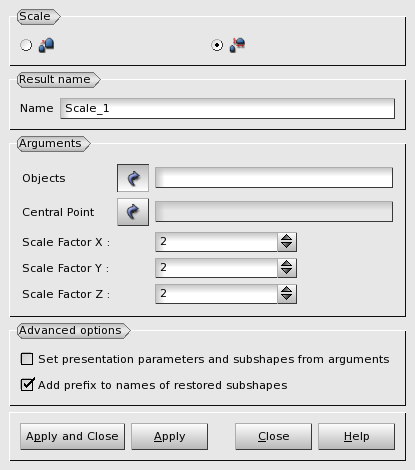Uncheck Add prefix to names of restored subshapes
The width and height of the screenshot is (415, 470).
click(x=27, y=385)
